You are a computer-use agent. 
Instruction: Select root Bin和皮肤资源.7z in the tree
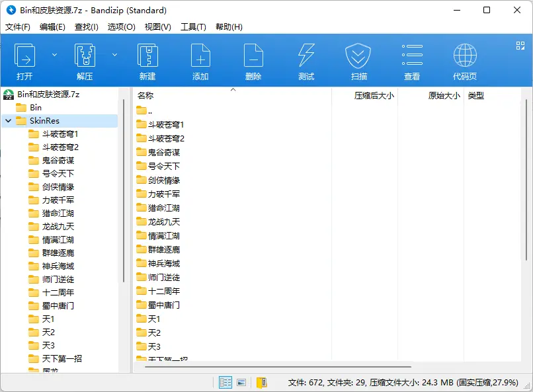[48, 94]
